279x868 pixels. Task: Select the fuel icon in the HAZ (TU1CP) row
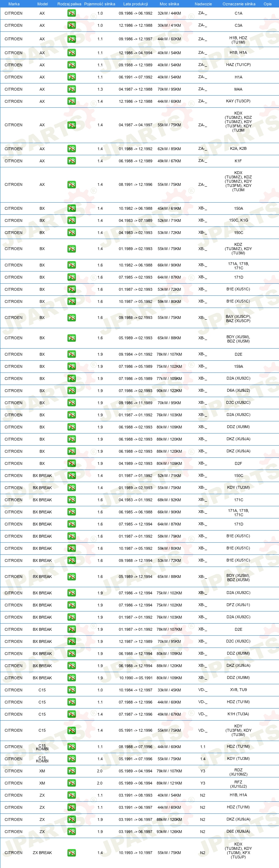pos(72,65)
